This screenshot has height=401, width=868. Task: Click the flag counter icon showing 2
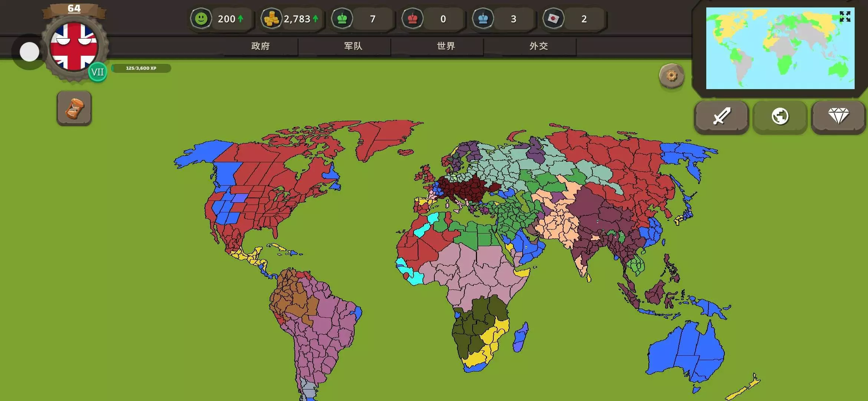(x=553, y=19)
